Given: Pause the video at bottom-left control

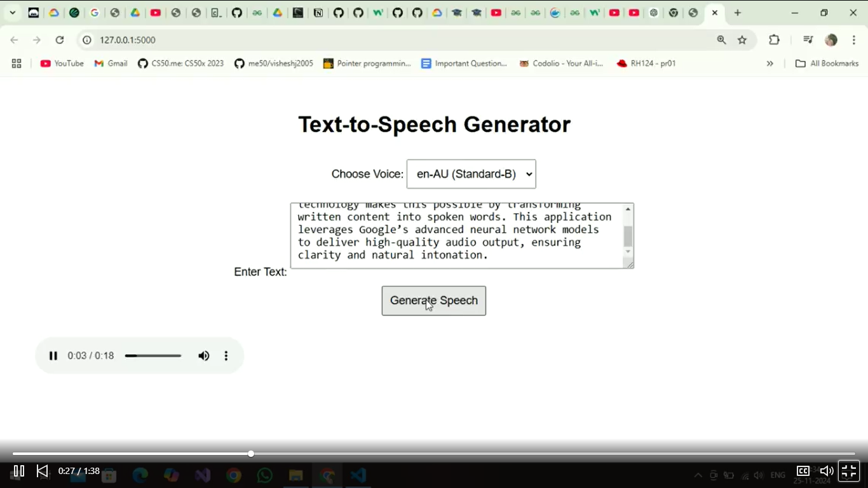Looking at the screenshot, I should [19, 471].
